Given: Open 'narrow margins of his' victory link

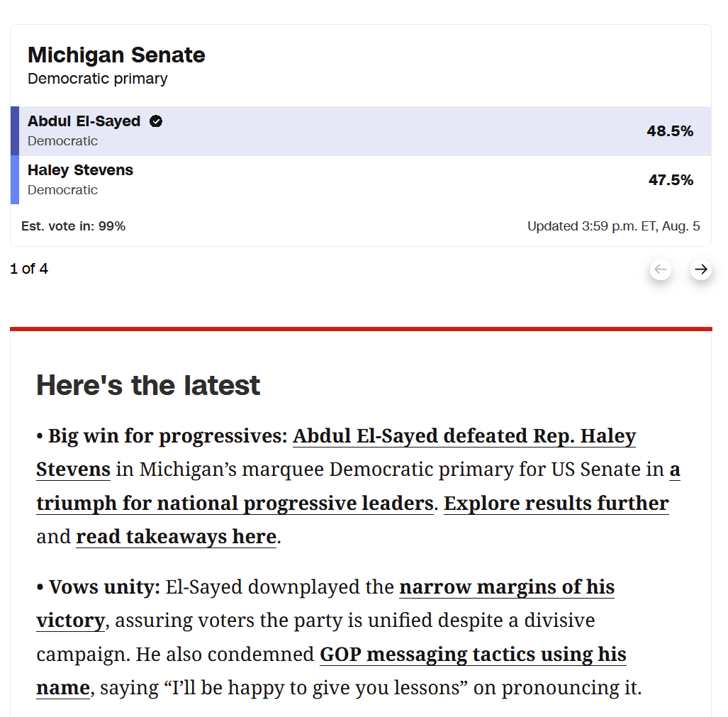Looking at the screenshot, I should [x=507, y=587].
